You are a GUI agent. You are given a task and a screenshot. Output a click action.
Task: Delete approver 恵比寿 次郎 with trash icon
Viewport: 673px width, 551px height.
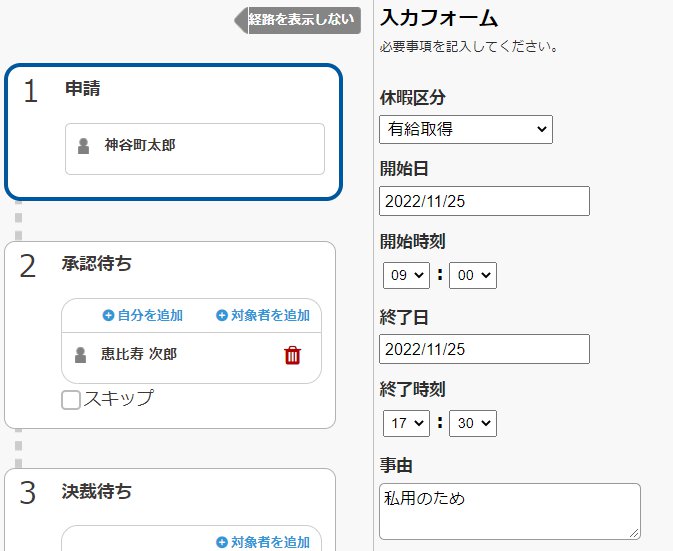tap(292, 355)
